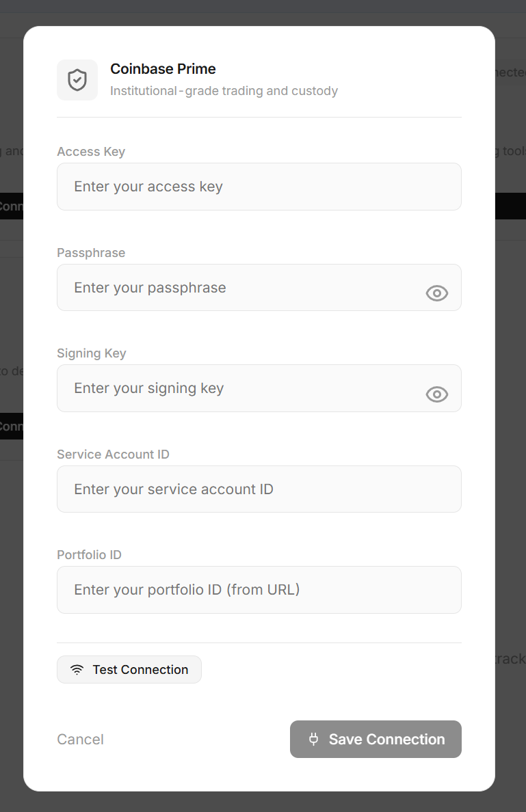Show the passphrase using the eye icon
The width and height of the screenshot is (526, 812).
pos(436,293)
